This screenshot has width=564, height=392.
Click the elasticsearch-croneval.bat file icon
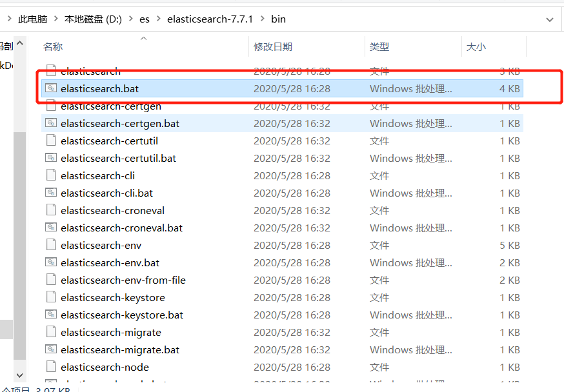51,228
